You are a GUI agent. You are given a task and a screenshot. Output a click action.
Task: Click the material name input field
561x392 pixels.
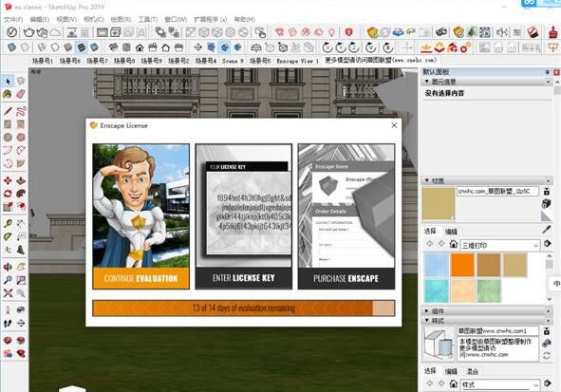point(497,192)
